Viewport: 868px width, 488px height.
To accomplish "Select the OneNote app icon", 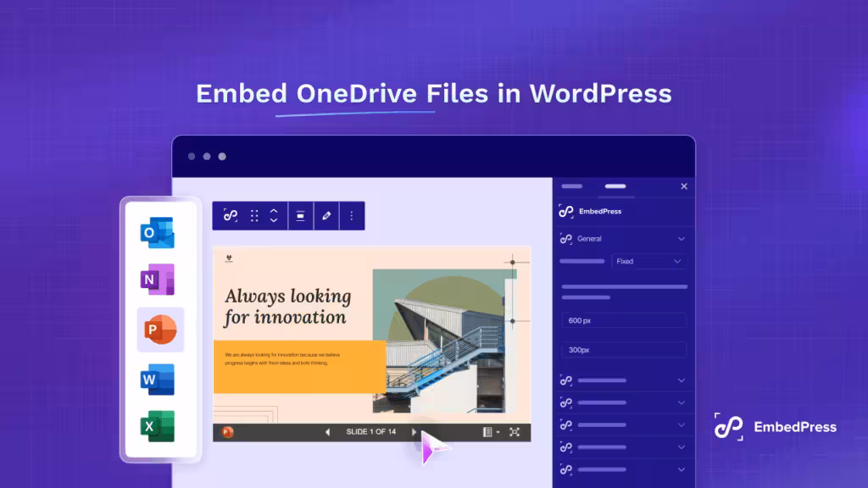I will [158, 280].
